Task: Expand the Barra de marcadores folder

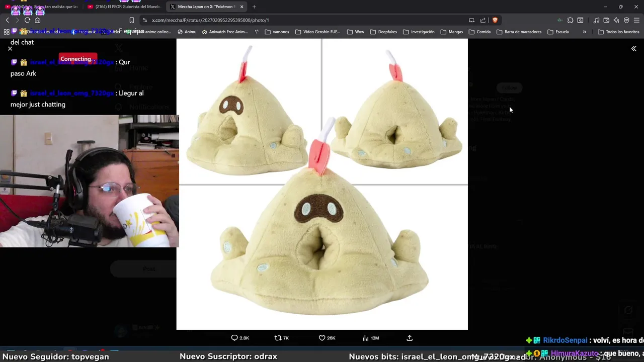Action: 519,32
